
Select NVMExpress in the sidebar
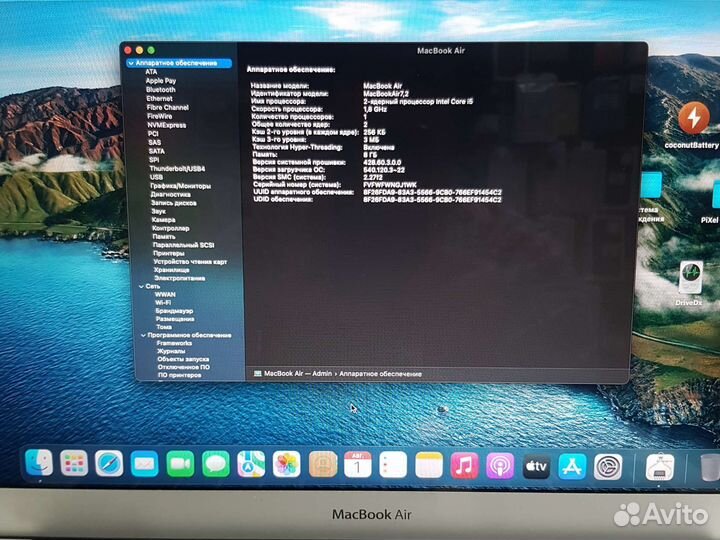click(167, 125)
